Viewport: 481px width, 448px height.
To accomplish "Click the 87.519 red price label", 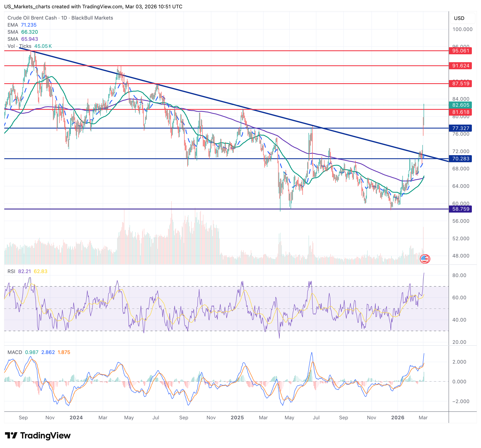I will 460,84.
